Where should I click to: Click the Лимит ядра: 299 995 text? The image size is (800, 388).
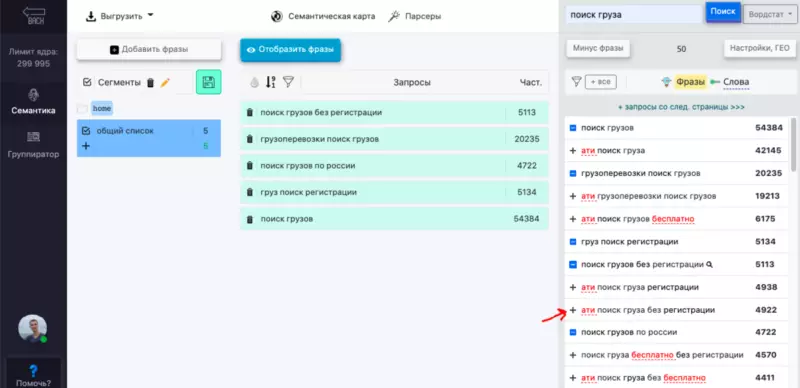33,58
